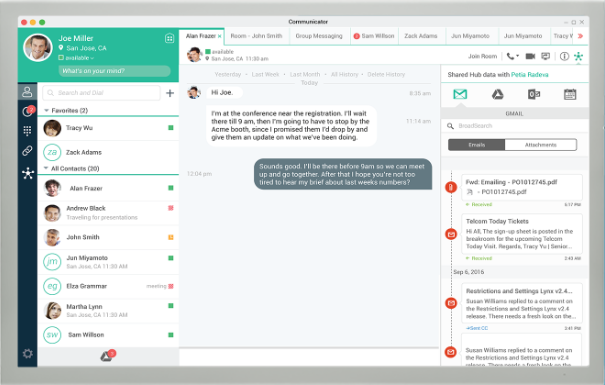Select the Google Drive icon in Hub panel

[x=497, y=94]
